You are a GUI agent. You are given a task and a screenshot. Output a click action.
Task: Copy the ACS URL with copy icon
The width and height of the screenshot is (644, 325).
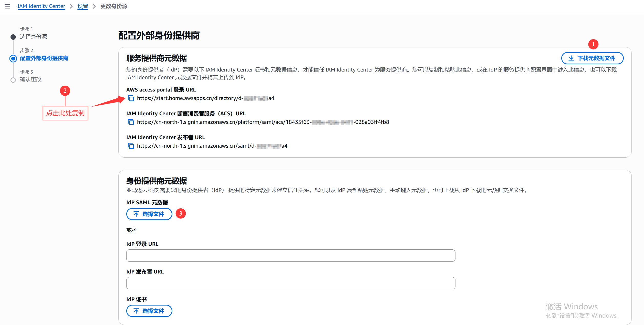[131, 122]
